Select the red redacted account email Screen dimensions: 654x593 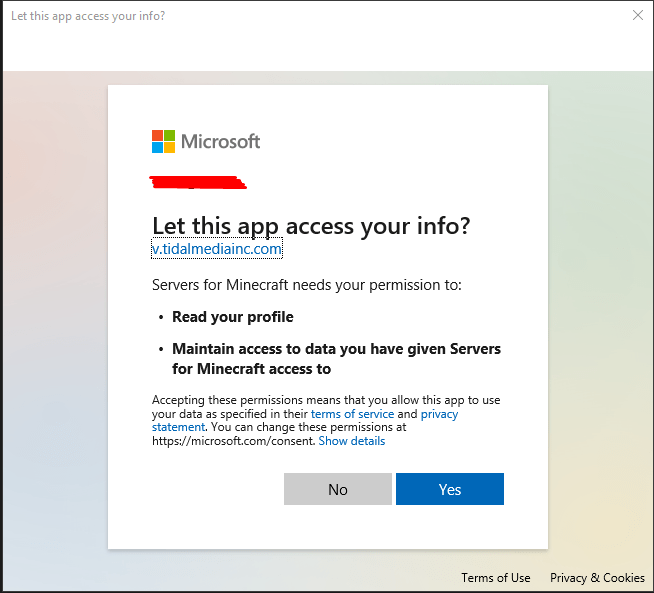(x=198, y=182)
